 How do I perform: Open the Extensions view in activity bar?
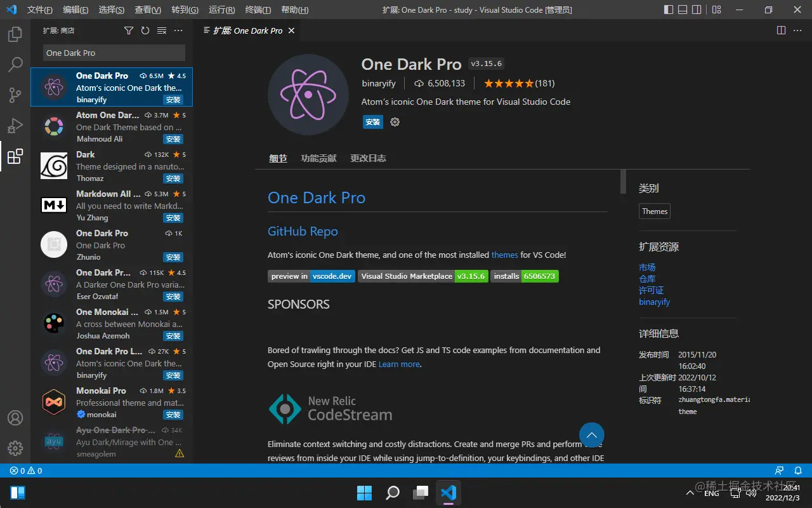[x=15, y=156]
